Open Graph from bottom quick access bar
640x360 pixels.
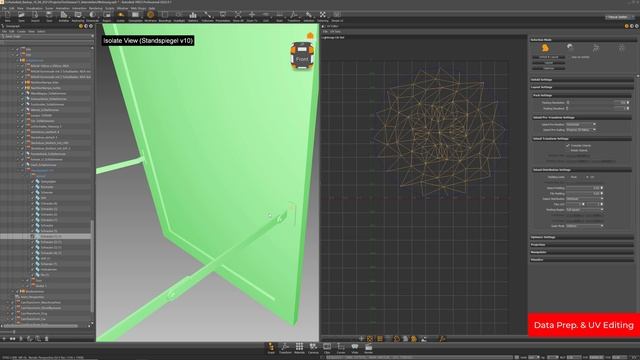[x=271, y=348]
